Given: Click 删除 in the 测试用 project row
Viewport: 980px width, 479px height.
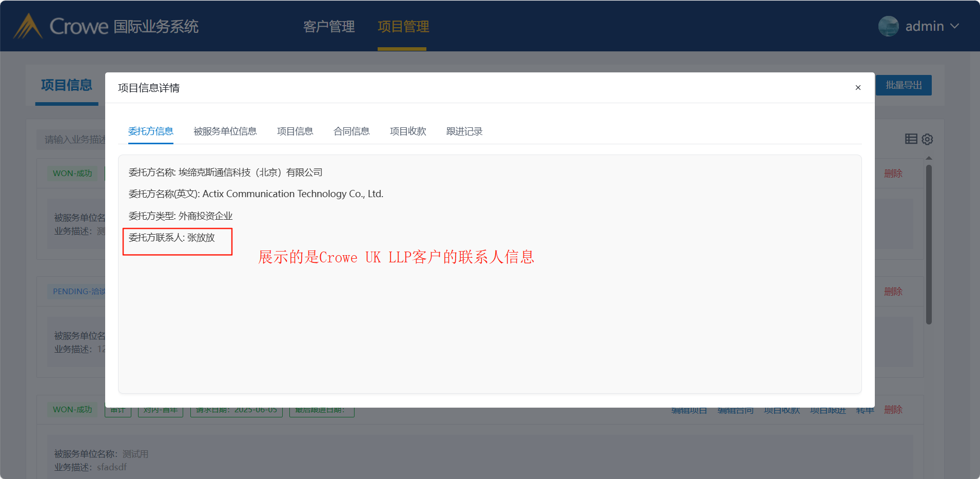Looking at the screenshot, I should [893, 410].
